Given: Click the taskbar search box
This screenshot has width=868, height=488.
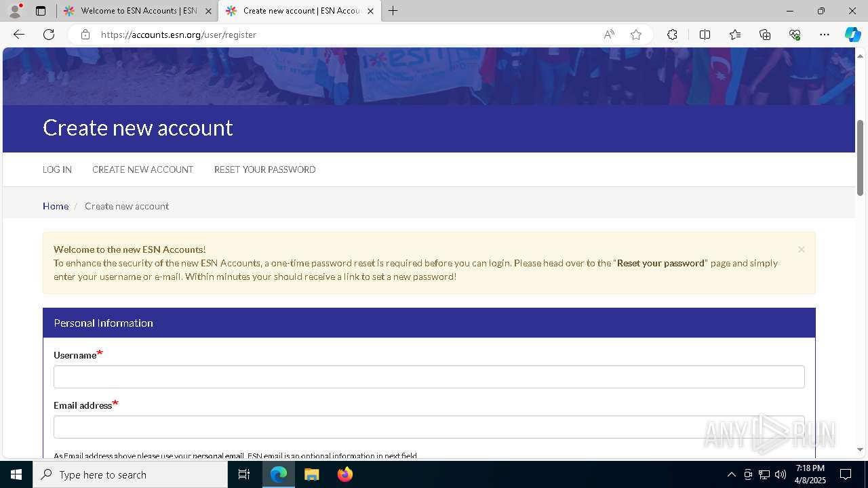Looking at the screenshot, I should pyautogui.click(x=130, y=474).
